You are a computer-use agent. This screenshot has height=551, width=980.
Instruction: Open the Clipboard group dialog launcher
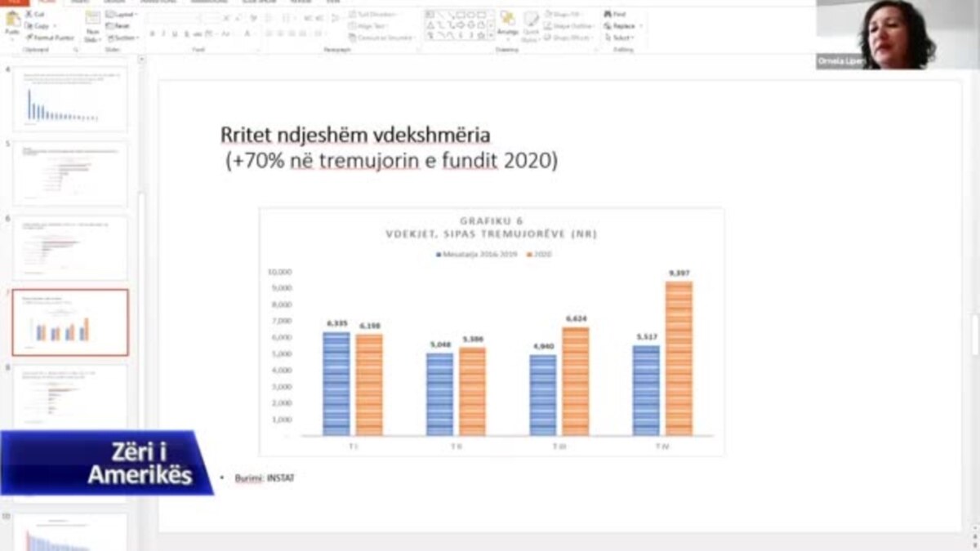[x=76, y=50]
